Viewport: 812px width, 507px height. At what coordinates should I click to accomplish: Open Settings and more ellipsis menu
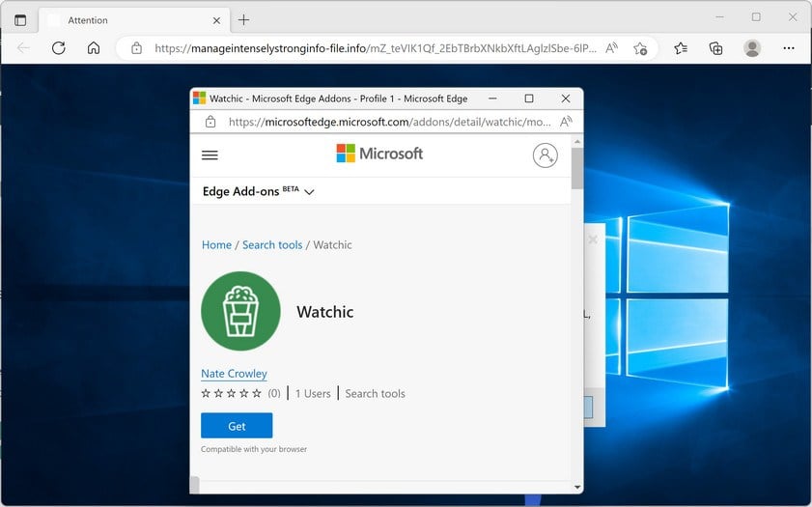pos(789,48)
